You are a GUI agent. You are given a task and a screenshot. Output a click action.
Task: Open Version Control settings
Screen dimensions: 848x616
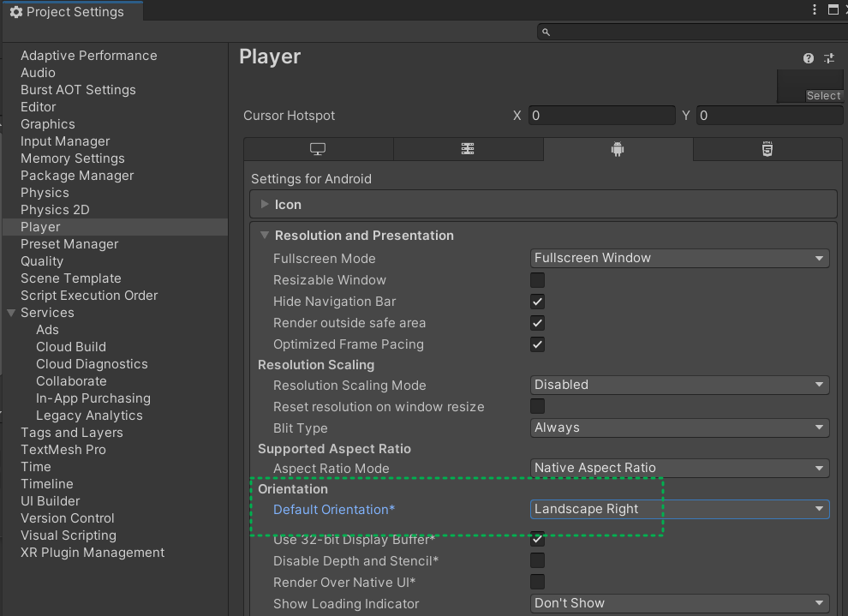click(x=68, y=518)
